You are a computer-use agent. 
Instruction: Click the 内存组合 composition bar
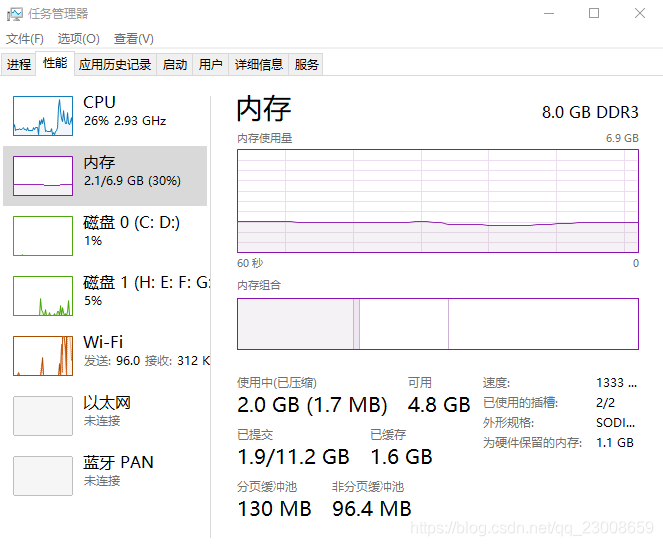tap(438, 324)
